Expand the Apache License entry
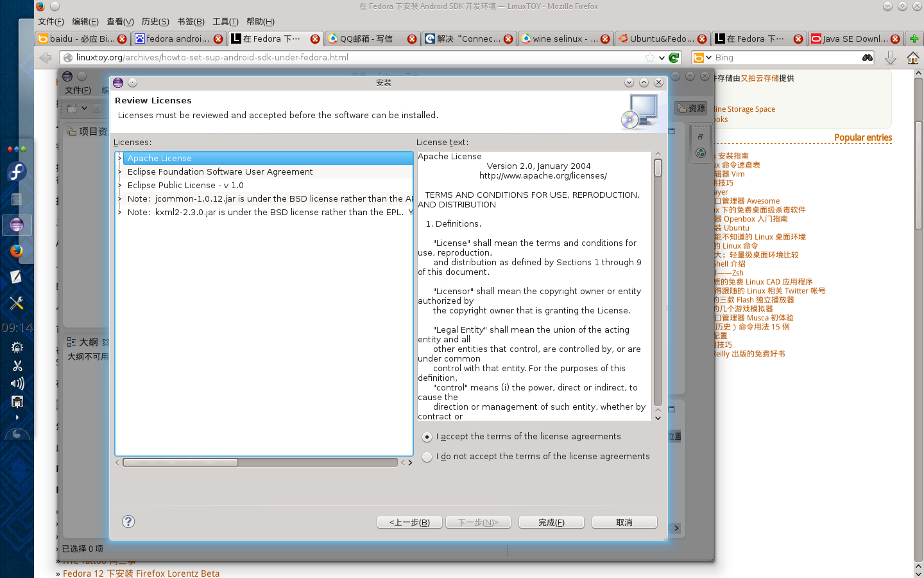Screen dimensions: 924x578 pos(119,158)
